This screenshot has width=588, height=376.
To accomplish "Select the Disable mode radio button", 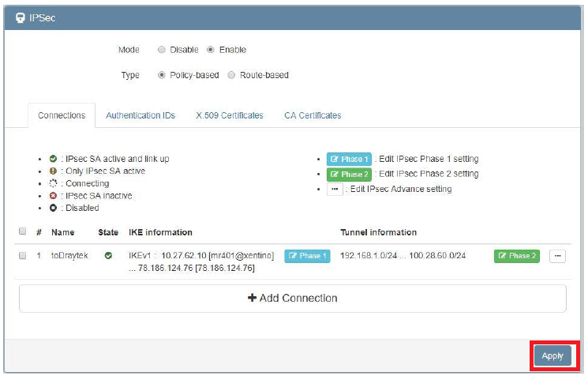I will 162,50.
